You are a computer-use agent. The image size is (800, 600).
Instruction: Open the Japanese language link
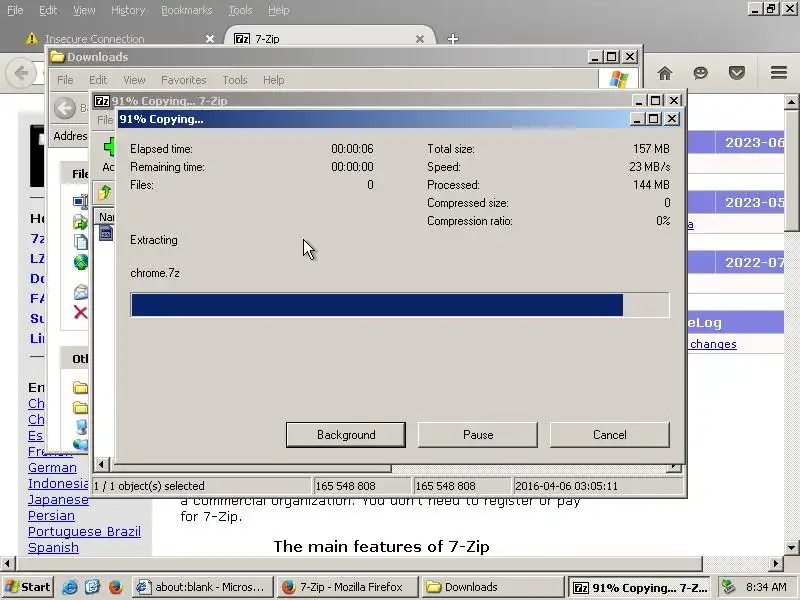coord(58,500)
